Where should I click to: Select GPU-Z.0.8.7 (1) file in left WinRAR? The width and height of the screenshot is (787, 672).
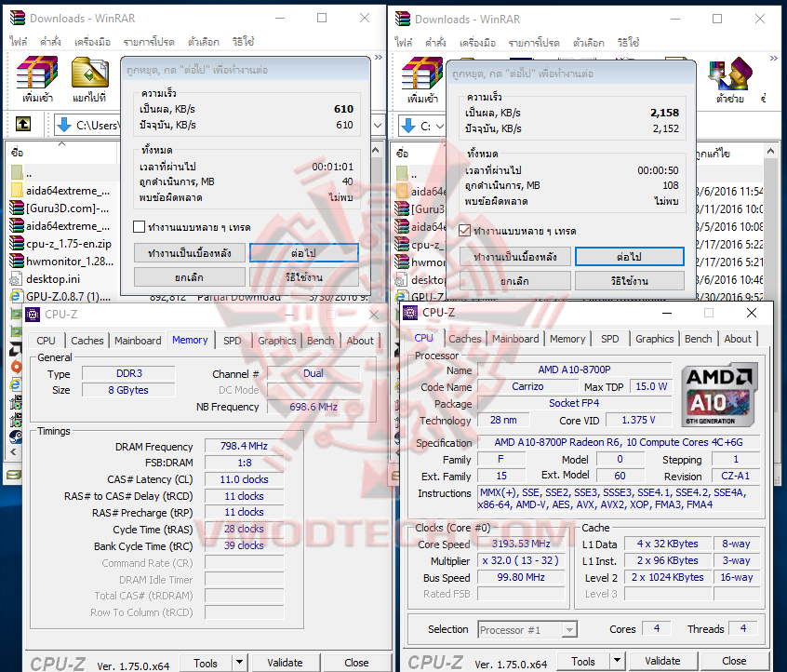click(61, 296)
